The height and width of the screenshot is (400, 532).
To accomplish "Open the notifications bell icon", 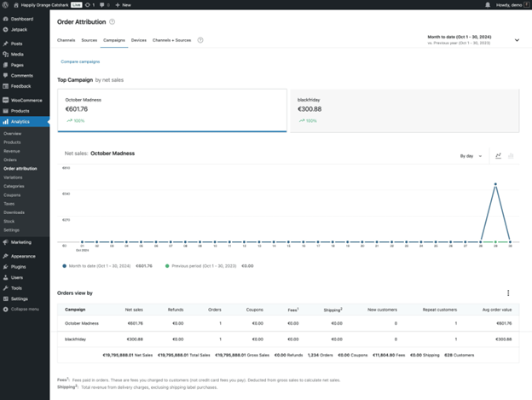I will click(488, 4).
